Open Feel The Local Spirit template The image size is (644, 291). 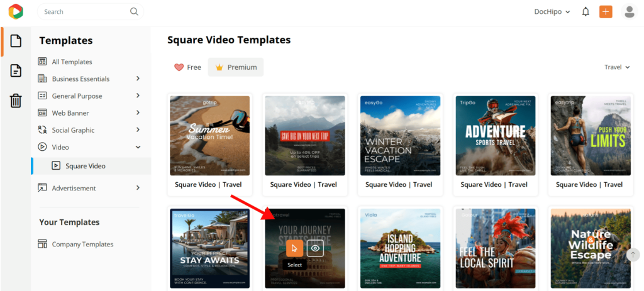tap(496, 248)
